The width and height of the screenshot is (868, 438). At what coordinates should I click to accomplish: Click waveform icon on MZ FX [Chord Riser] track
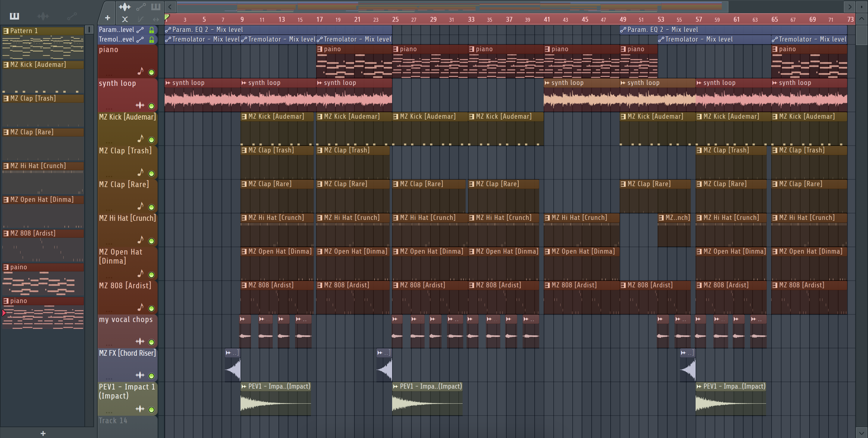(140, 375)
